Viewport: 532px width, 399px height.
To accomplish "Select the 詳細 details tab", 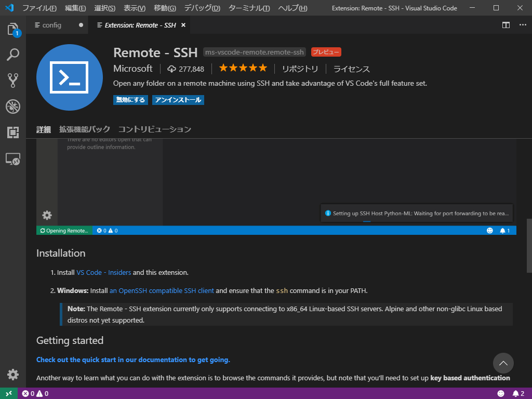I will (x=44, y=129).
